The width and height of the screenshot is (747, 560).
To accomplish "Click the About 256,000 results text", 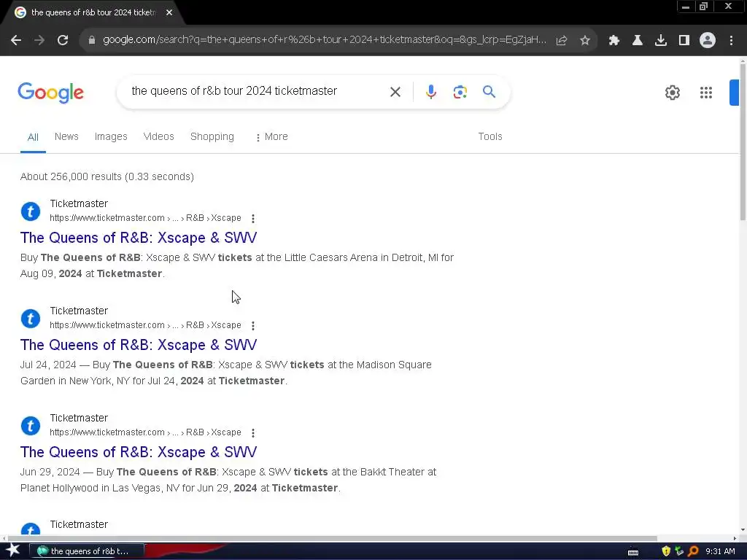I will tap(107, 176).
